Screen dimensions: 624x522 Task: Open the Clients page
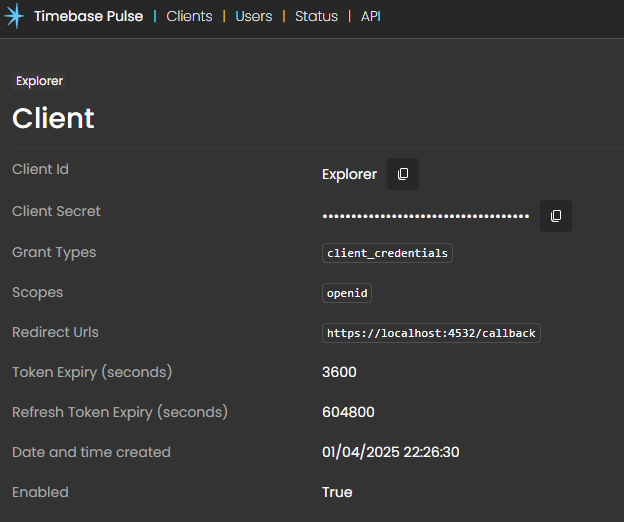pyautogui.click(x=190, y=17)
